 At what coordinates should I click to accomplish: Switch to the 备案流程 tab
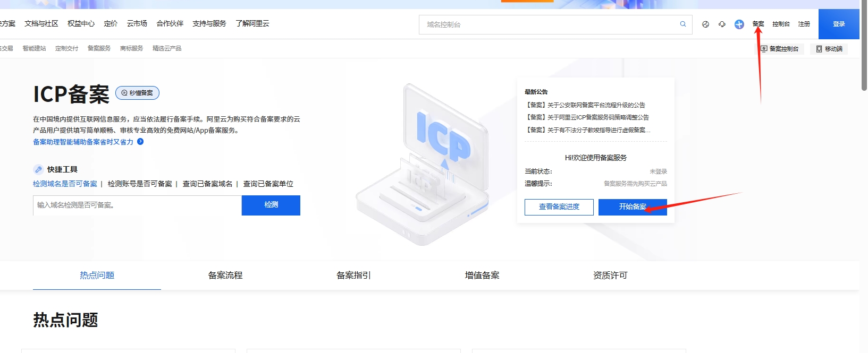coord(225,275)
